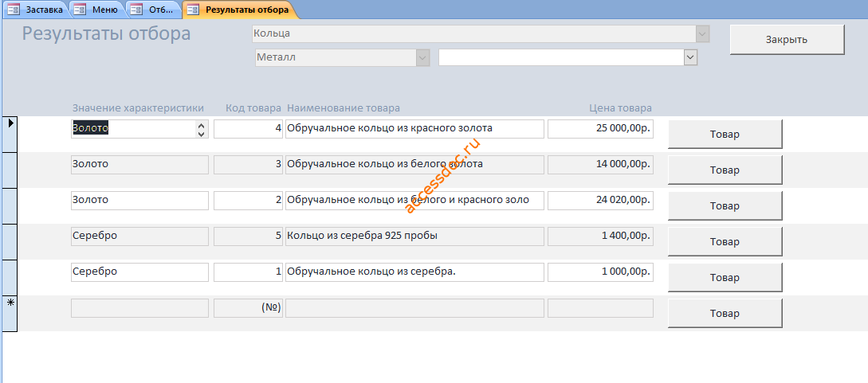
Task: Click the (№) code field in new row
Action: pyautogui.click(x=249, y=308)
